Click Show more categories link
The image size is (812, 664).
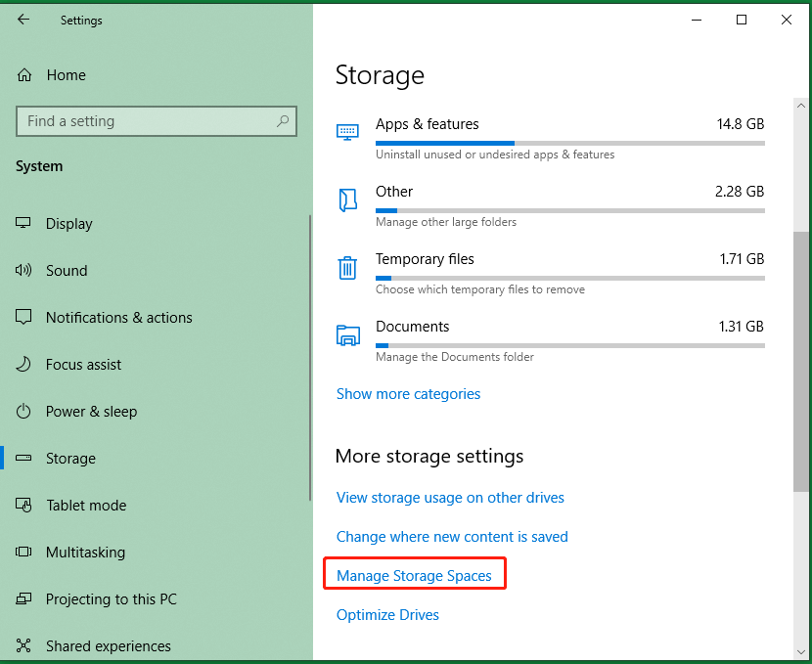pos(408,394)
